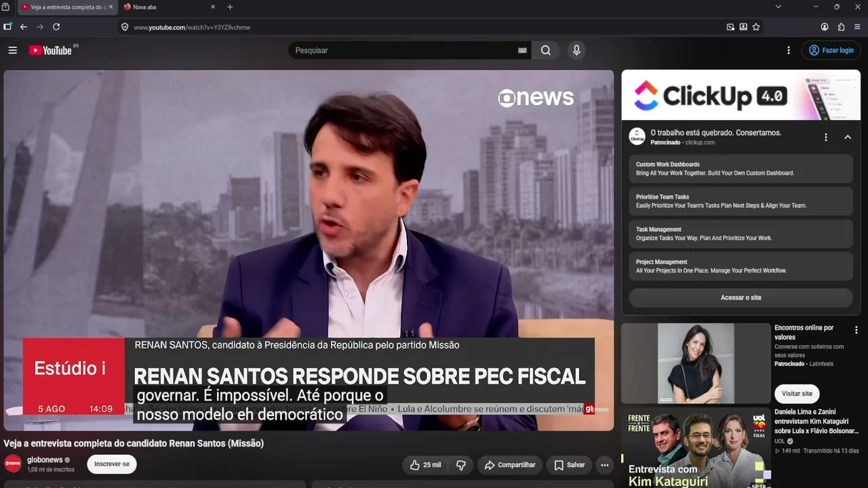Toggle the browser sidebar panel icon

(x=7, y=27)
